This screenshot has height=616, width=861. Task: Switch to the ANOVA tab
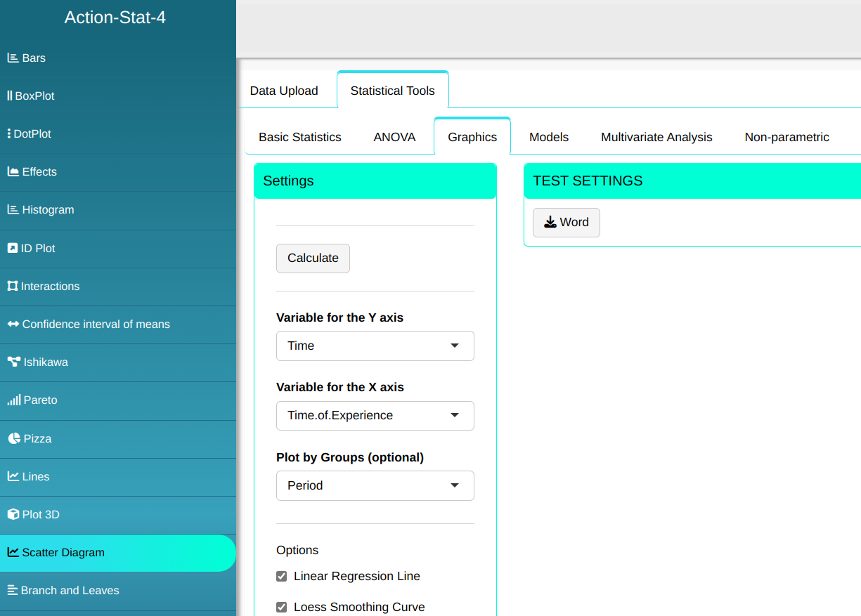(x=394, y=138)
